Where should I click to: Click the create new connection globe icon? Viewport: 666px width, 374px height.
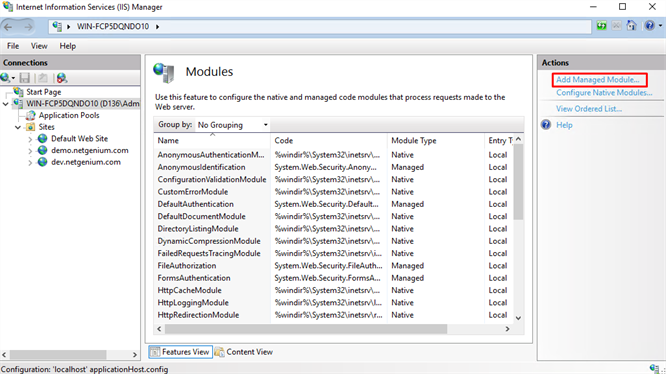(6, 78)
